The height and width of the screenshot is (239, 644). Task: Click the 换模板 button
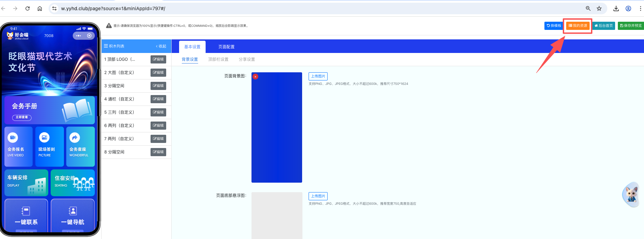click(x=554, y=26)
